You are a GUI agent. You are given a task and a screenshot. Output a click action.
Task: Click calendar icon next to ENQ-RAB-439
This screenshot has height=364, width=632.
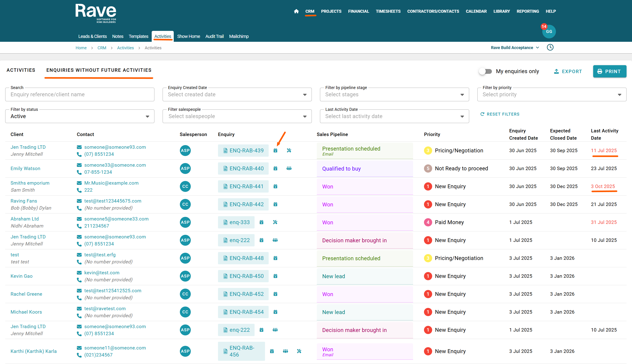[x=275, y=151]
